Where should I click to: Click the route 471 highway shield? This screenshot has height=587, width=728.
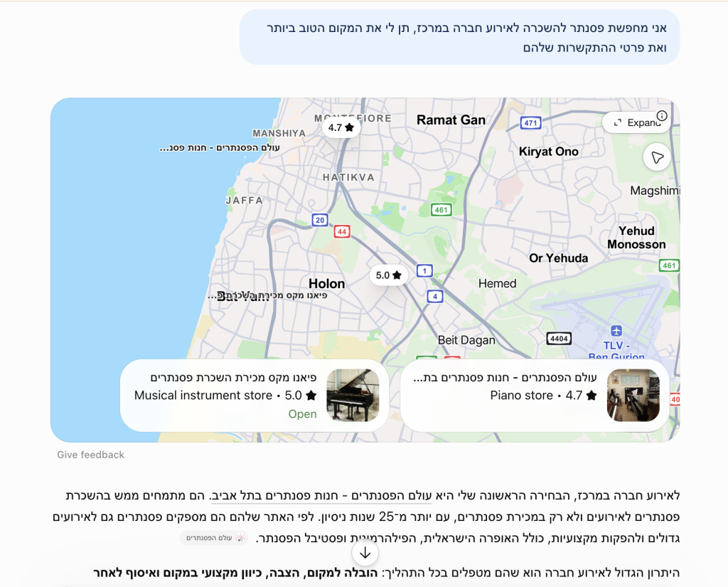[530, 123]
